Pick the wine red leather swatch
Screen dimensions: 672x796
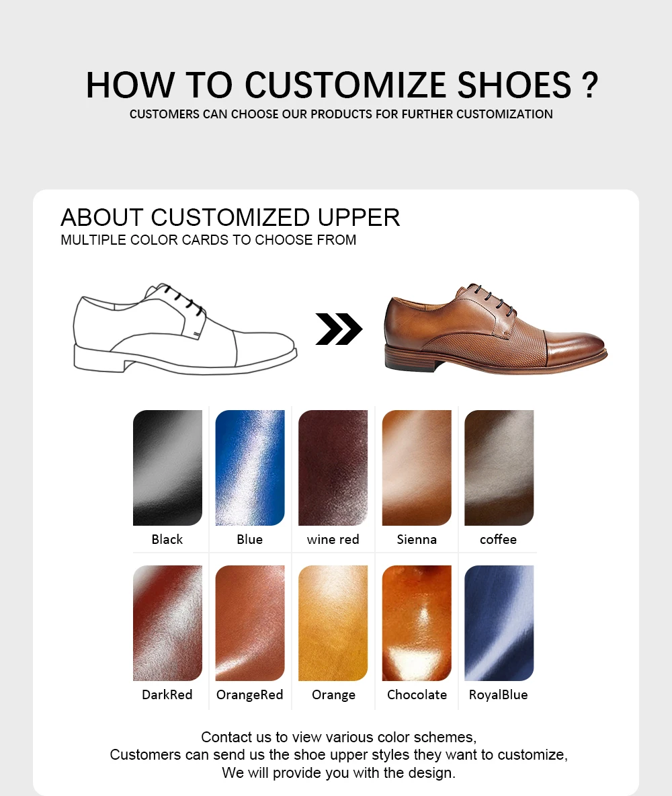333,467
